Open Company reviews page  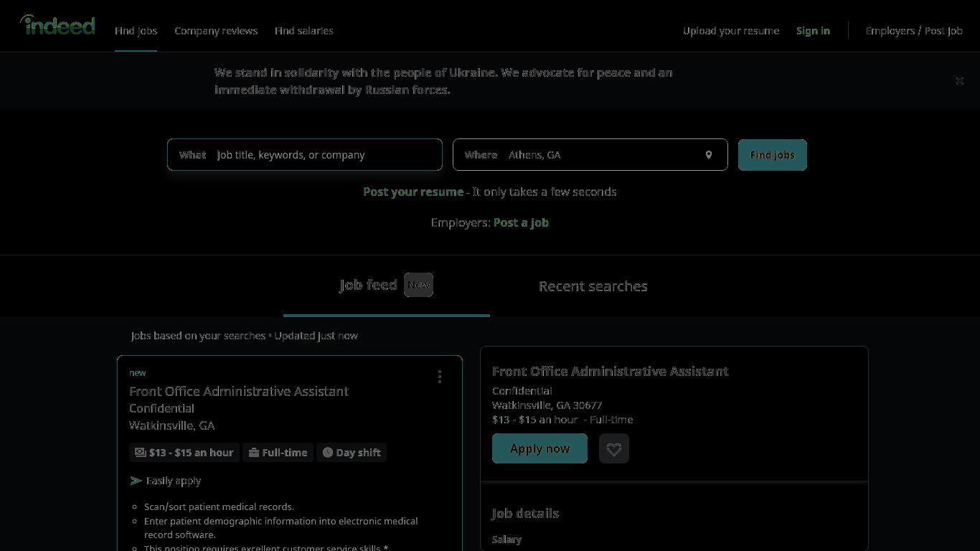[216, 31]
